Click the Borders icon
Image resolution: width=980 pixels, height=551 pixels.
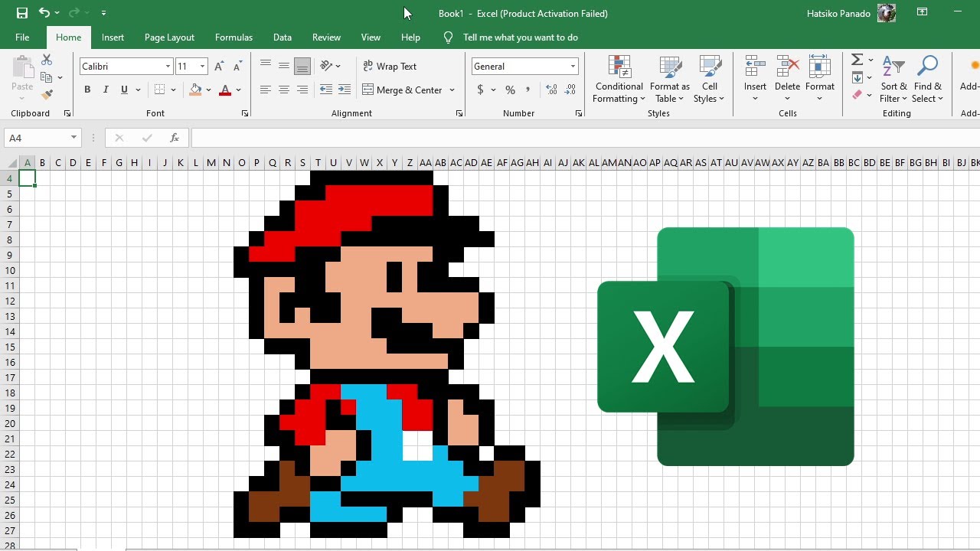[x=159, y=90]
